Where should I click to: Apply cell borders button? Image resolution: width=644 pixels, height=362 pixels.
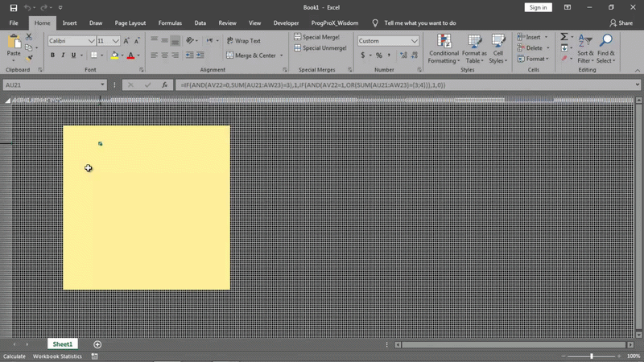pos(94,55)
